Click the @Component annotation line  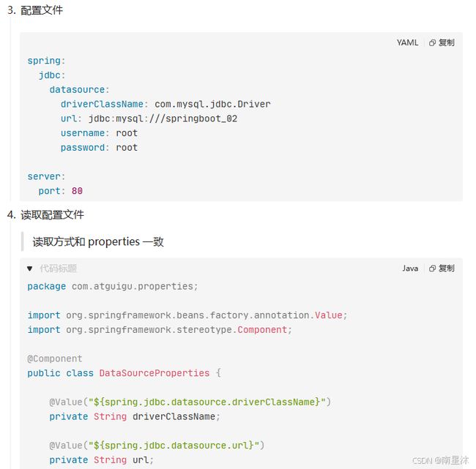tap(55, 359)
